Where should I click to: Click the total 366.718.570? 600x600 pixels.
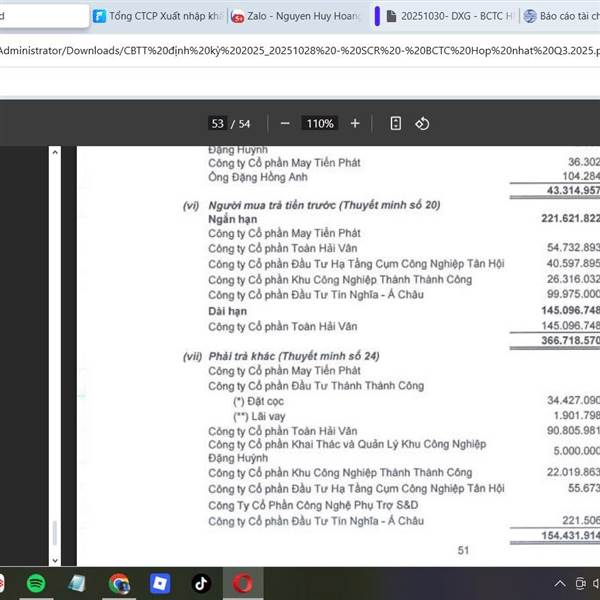[571, 341]
